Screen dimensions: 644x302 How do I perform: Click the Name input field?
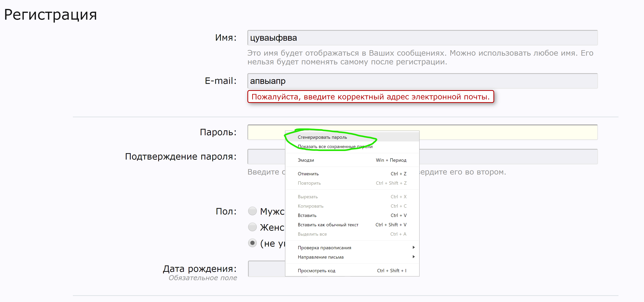pos(422,38)
